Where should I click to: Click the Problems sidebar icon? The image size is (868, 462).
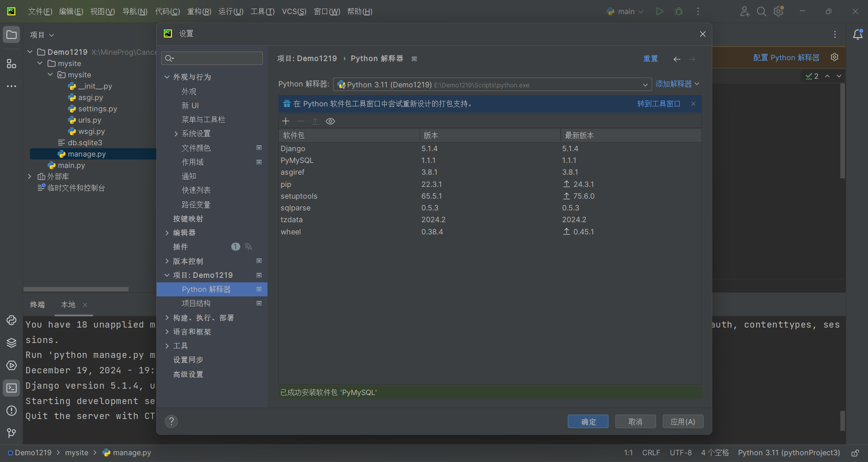coord(11,411)
